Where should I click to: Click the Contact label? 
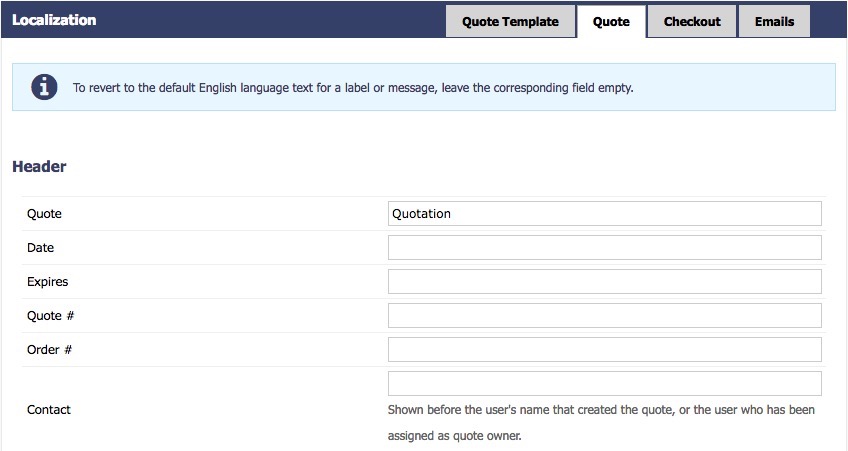point(49,410)
